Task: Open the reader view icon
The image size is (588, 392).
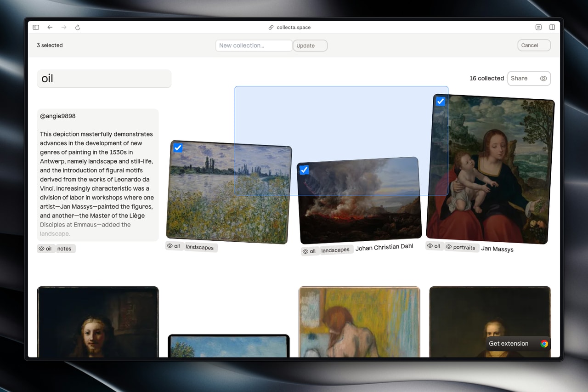Action: (x=538, y=28)
